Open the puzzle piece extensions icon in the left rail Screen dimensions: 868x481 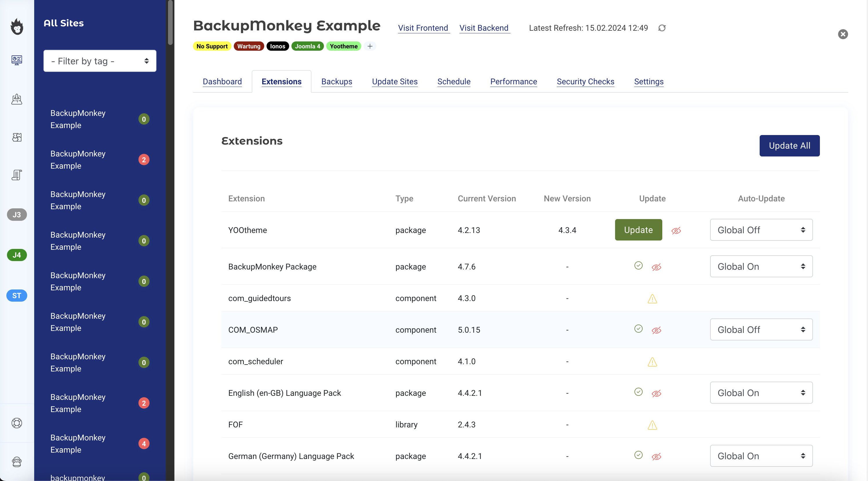(x=17, y=137)
